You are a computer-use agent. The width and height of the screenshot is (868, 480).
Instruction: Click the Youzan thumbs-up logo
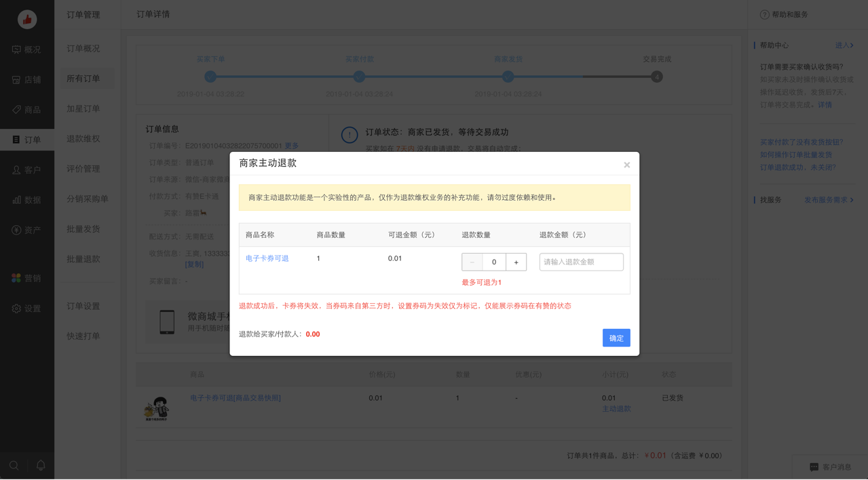(27, 20)
